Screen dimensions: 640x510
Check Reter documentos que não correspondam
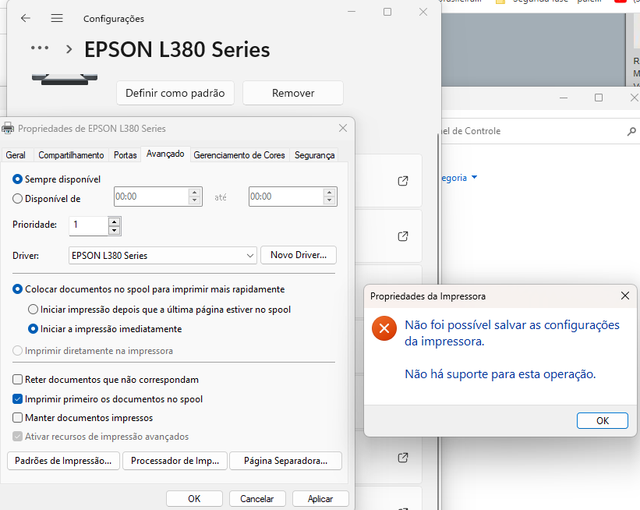point(18,380)
